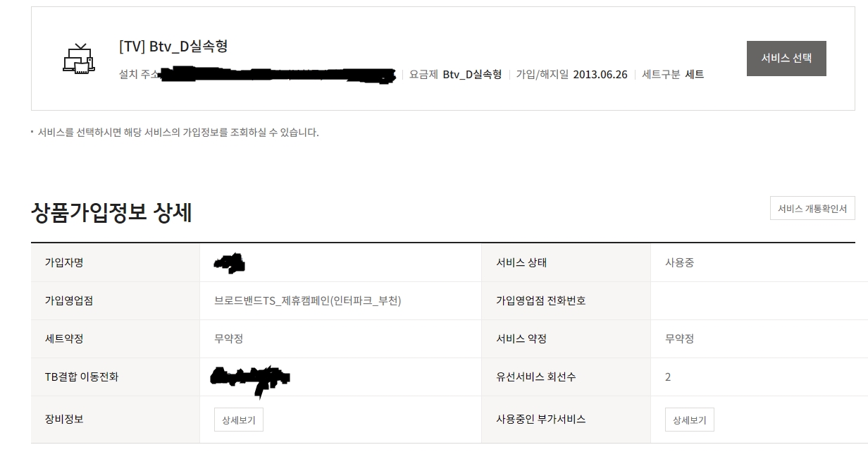The width and height of the screenshot is (868, 452).
Task: Click the 세트구분 value 세트
Action: [x=694, y=74]
